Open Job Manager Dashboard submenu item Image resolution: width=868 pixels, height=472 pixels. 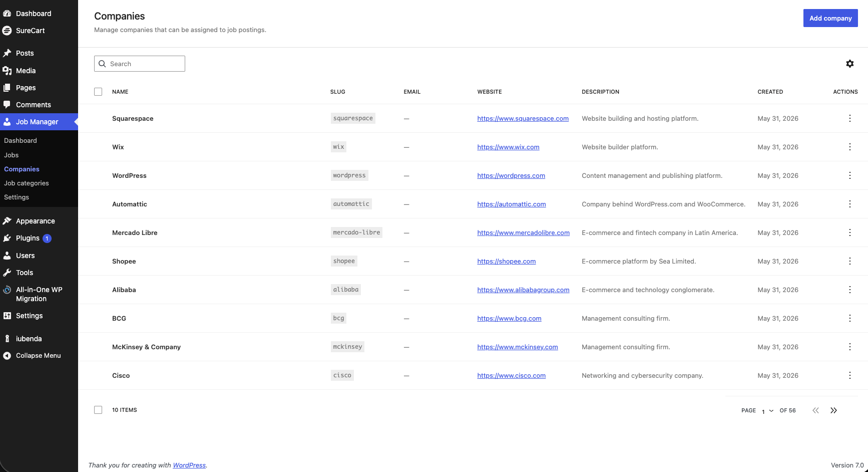(x=21, y=140)
